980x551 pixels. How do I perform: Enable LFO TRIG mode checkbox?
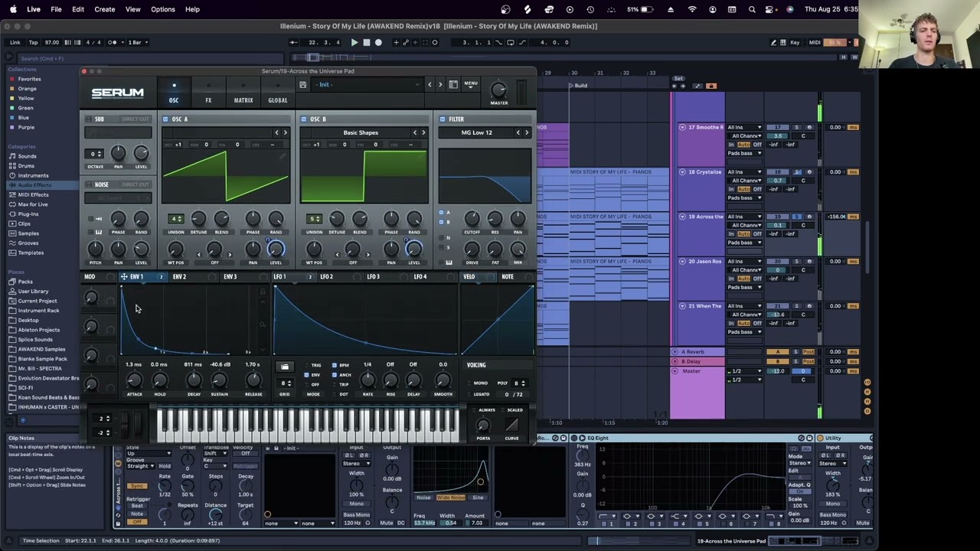coord(306,365)
